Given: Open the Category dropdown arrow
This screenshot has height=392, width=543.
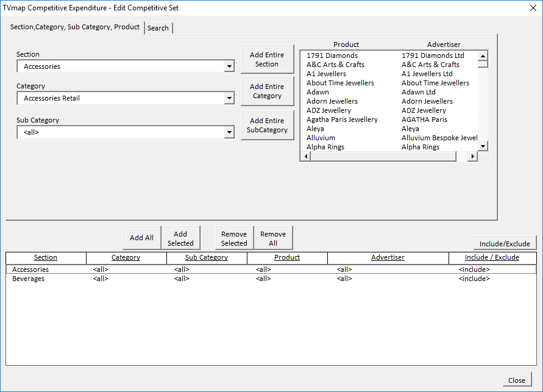Looking at the screenshot, I should tap(229, 98).
